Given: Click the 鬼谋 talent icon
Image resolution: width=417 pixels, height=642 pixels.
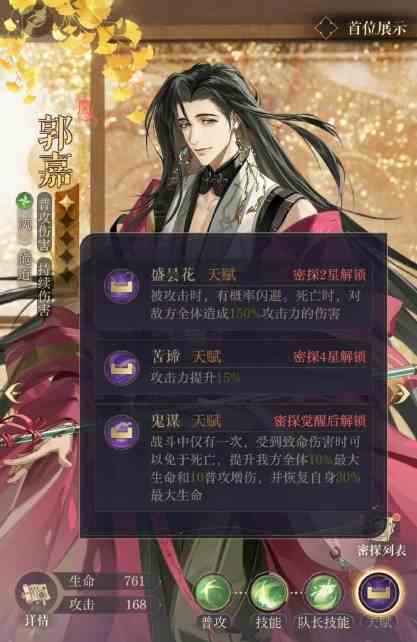Looking at the screenshot, I should (x=121, y=431).
